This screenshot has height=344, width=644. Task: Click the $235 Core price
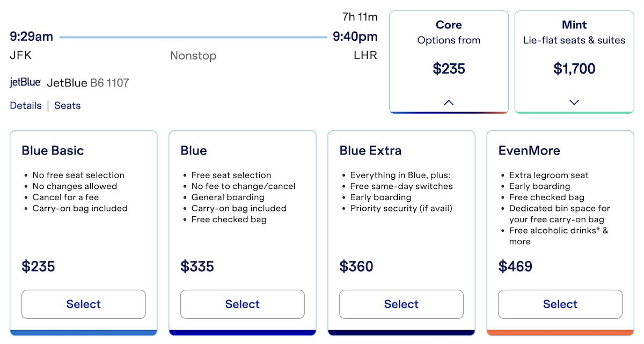coord(449,69)
